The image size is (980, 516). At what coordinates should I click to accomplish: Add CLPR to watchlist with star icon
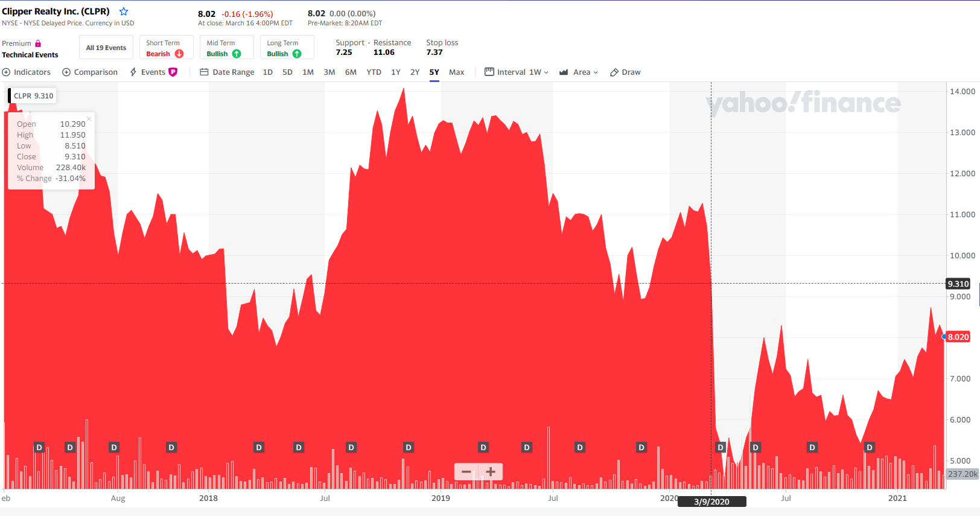click(x=124, y=11)
